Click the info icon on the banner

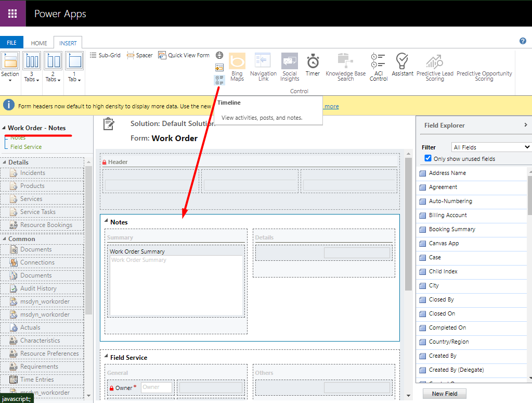9,105
